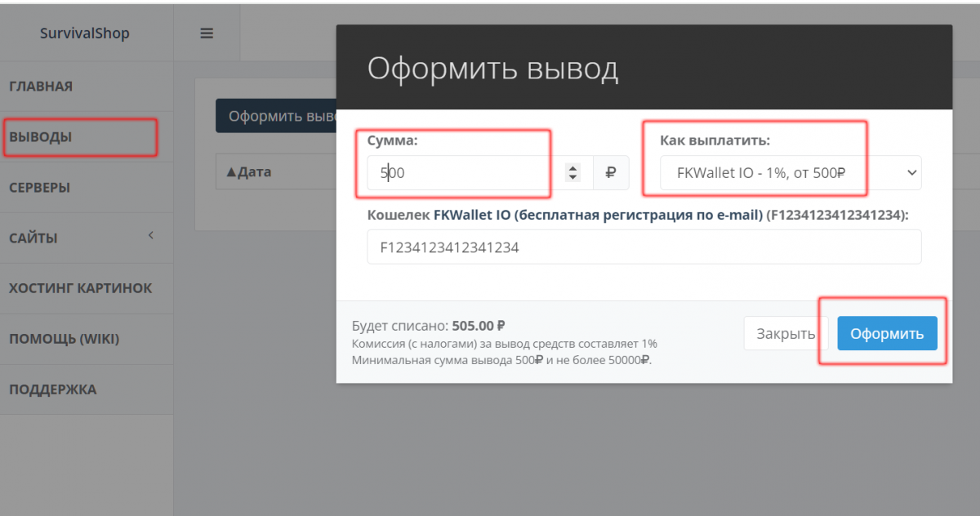980x516 pixels.
Task: Decrease amount with stepper down arrow
Action: [573, 178]
